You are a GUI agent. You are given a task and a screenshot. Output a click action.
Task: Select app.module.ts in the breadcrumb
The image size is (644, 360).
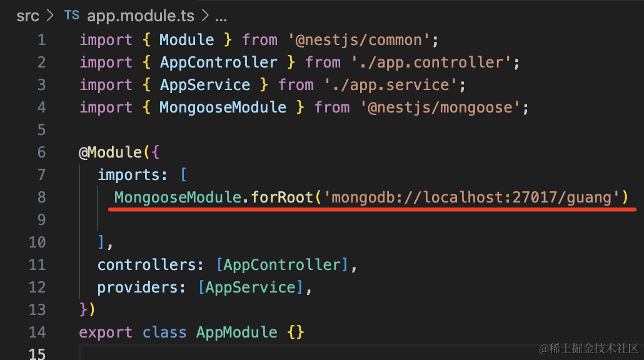[141, 16]
